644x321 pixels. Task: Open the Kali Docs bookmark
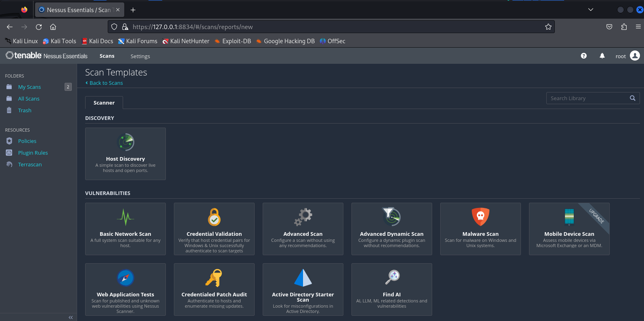(x=97, y=41)
